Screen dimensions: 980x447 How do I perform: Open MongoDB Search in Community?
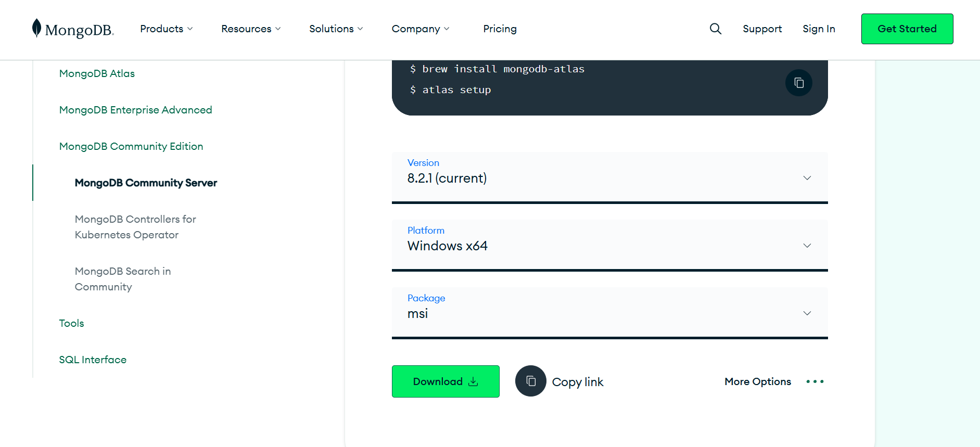click(123, 279)
